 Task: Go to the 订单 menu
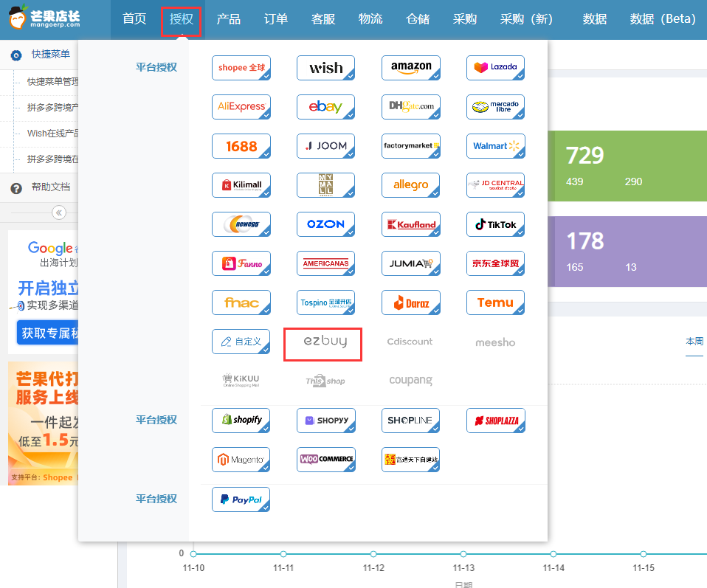(x=275, y=19)
